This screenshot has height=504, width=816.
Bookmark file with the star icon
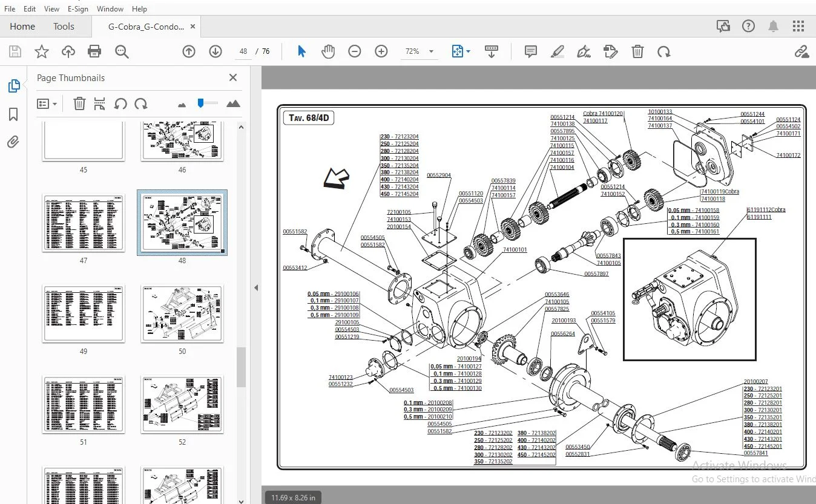pyautogui.click(x=42, y=51)
